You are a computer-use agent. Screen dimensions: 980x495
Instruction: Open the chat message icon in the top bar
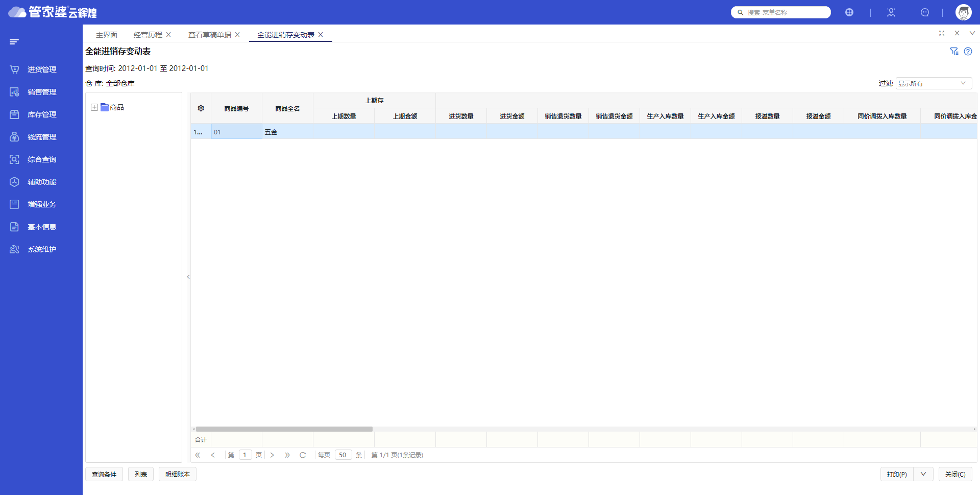pos(925,12)
